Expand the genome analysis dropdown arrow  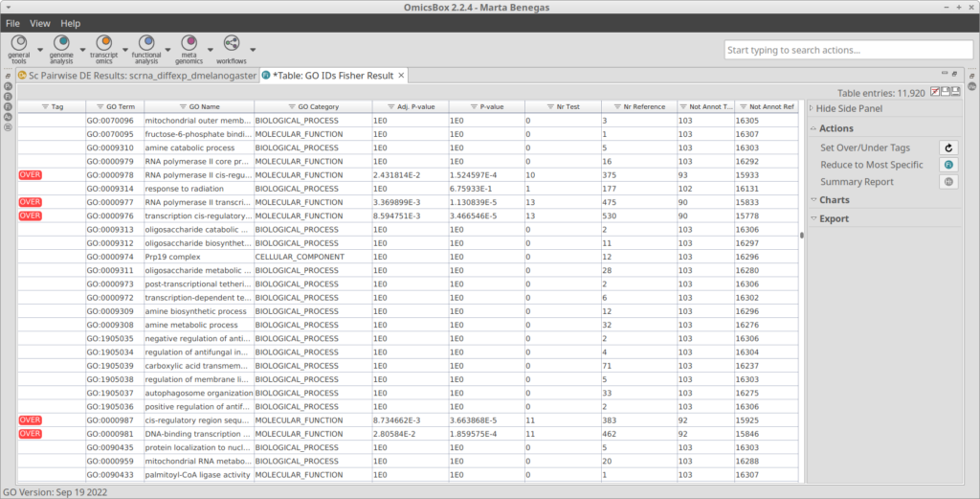tap(82, 49)
